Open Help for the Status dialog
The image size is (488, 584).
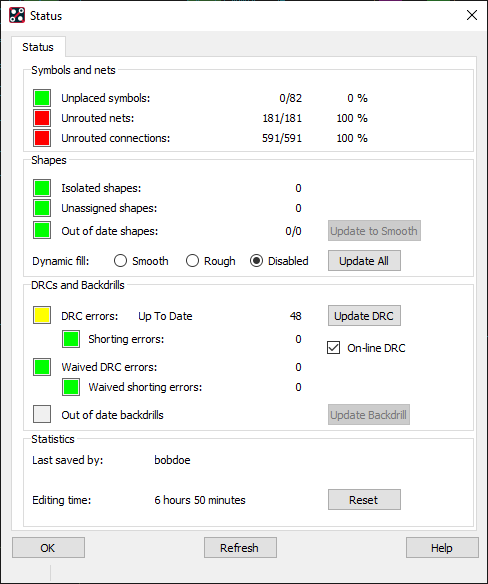442,548
